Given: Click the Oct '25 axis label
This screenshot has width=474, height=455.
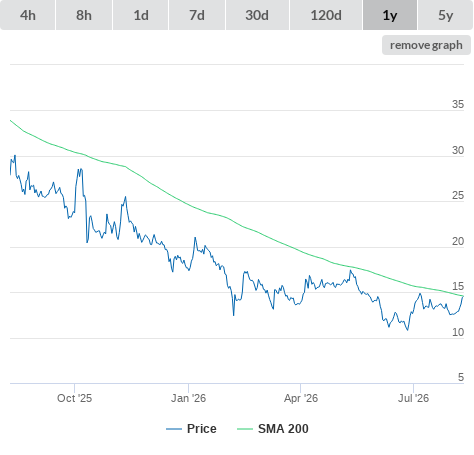Looking at the screenshot, I should [74, 398].
